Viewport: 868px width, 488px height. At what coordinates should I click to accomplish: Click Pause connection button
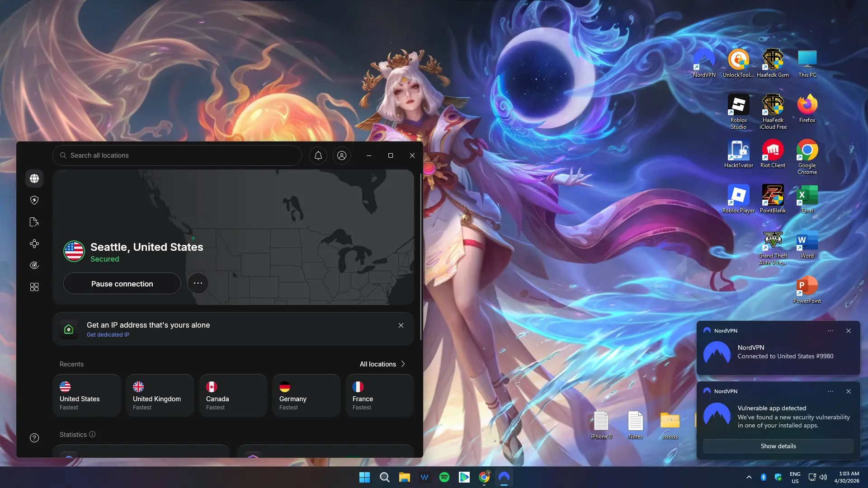pos(122,284)
